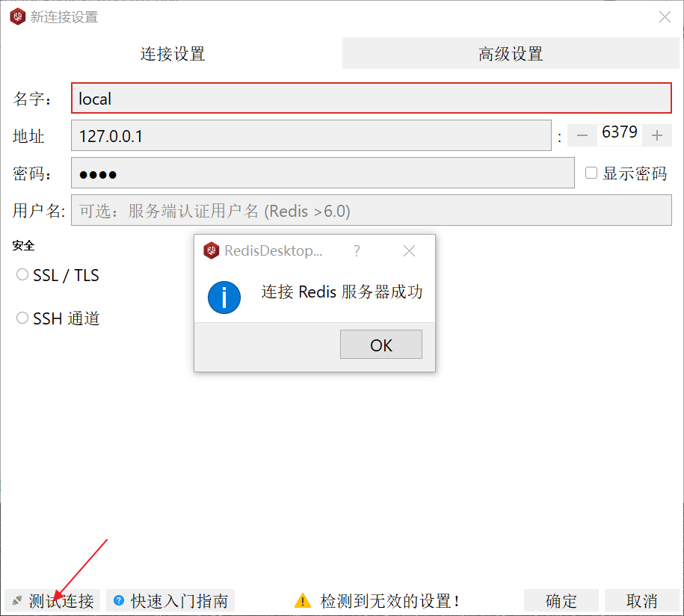The width and height of the screenshot is (684, 616).
Task: Decrease port number with minus button
Action: pos(582,135)
